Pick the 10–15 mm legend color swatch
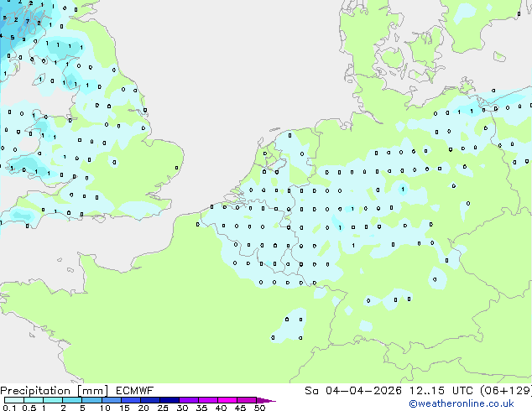532x411 pixels. [x=111, y=400]
